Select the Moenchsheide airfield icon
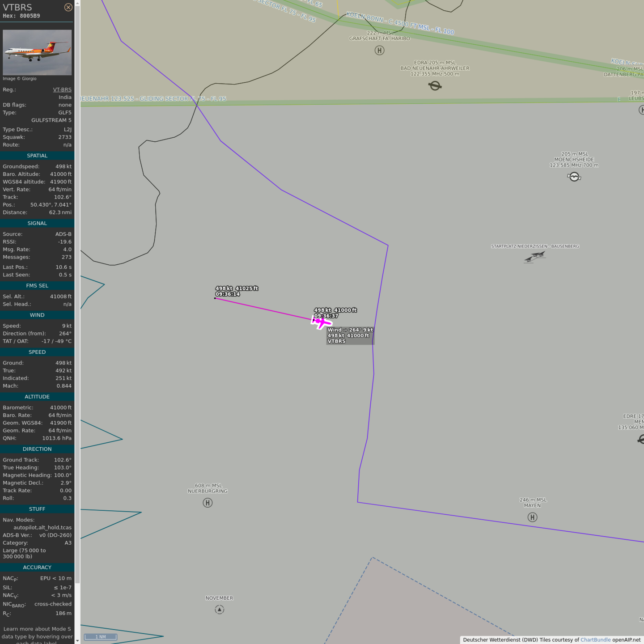 coord(574,177)
